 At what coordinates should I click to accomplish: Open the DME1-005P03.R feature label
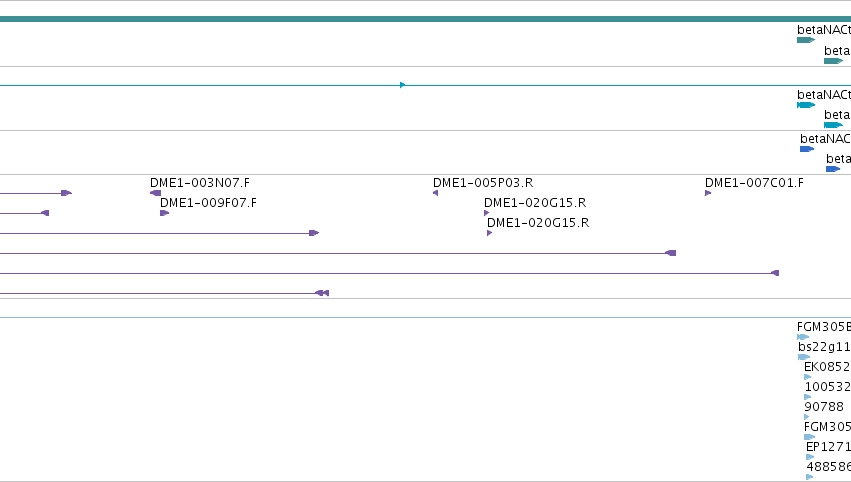[x=483, y=183]
